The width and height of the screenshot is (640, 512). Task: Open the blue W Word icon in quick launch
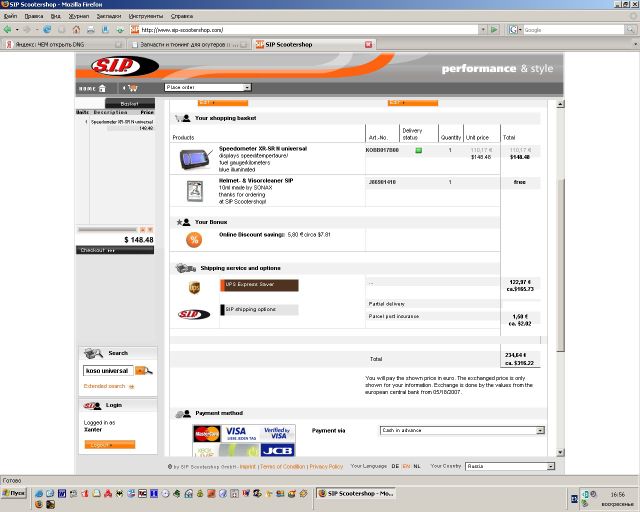click(x=62, y=493)
